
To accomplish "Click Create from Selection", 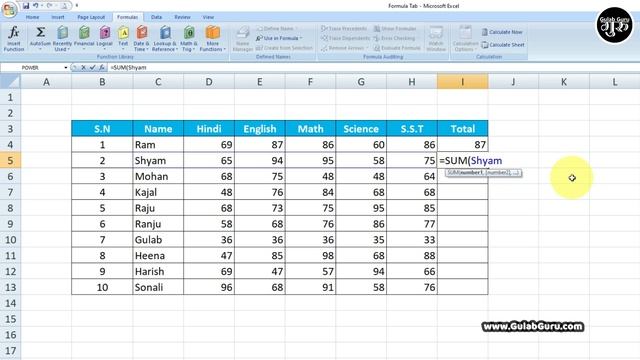I will pos(284,48).
